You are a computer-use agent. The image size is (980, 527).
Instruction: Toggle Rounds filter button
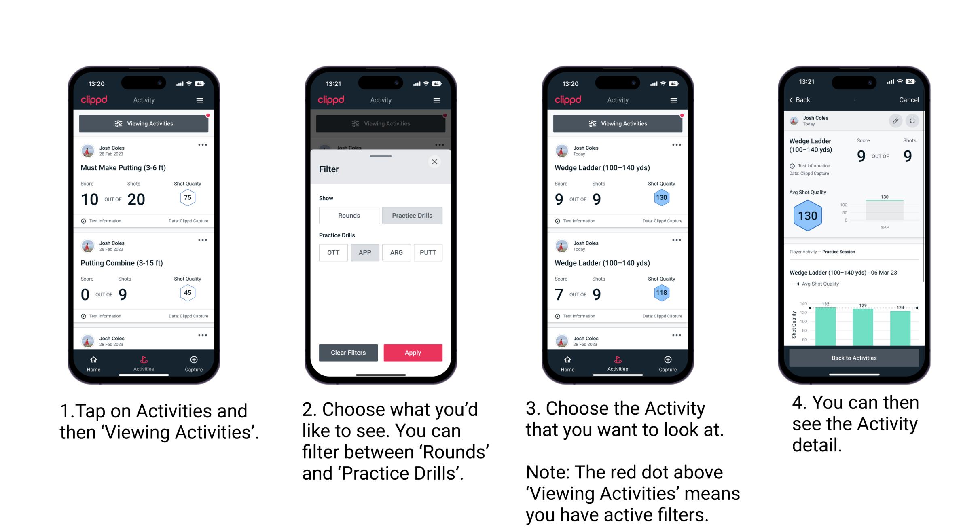[x=349, y=216]
